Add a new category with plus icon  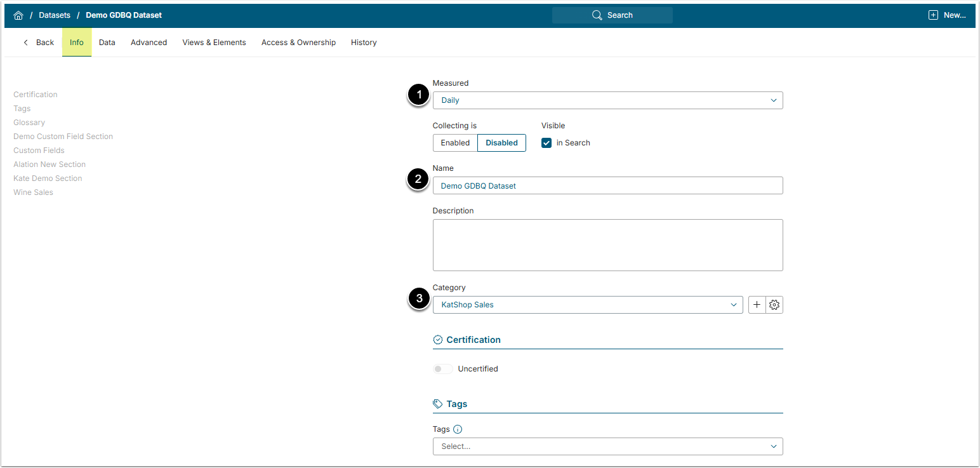757,305
